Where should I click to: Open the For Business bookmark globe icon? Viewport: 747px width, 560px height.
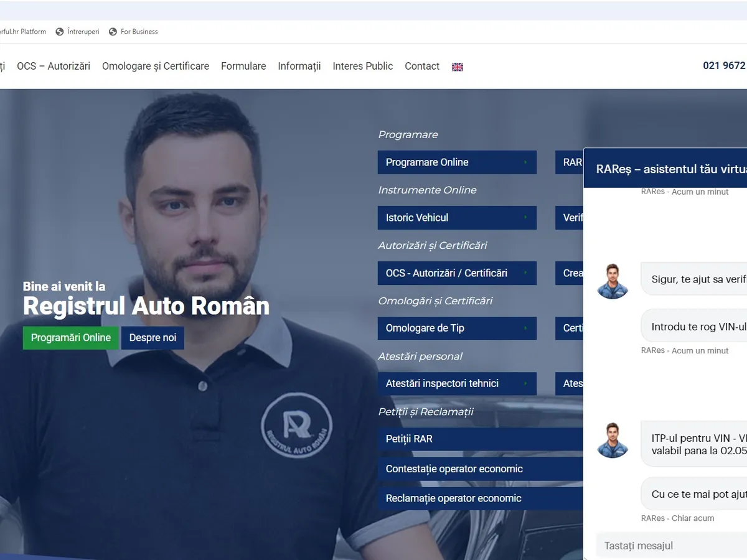113,32
